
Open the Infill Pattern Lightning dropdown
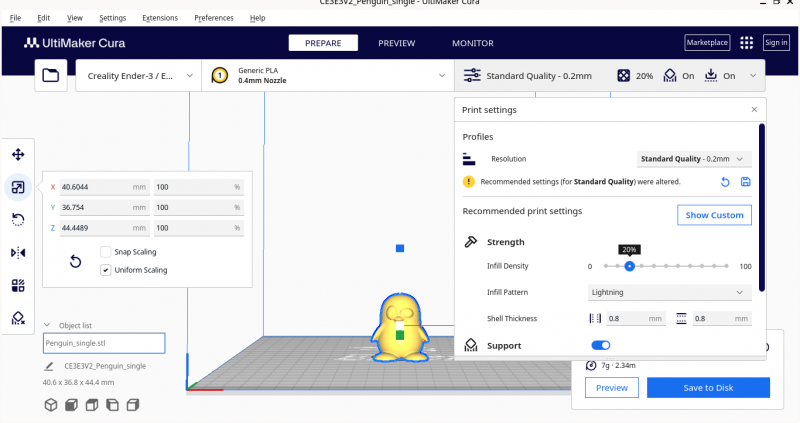coord(669,292)
